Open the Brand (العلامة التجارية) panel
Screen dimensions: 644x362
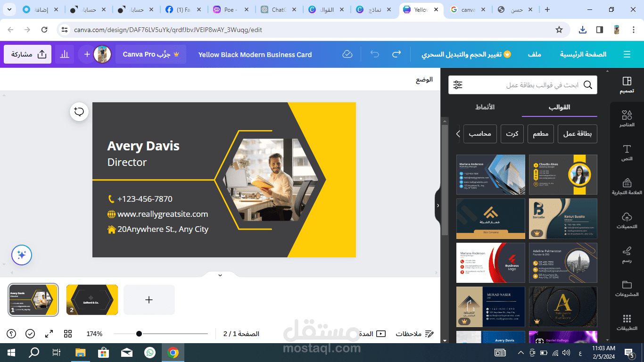point(627,187)
